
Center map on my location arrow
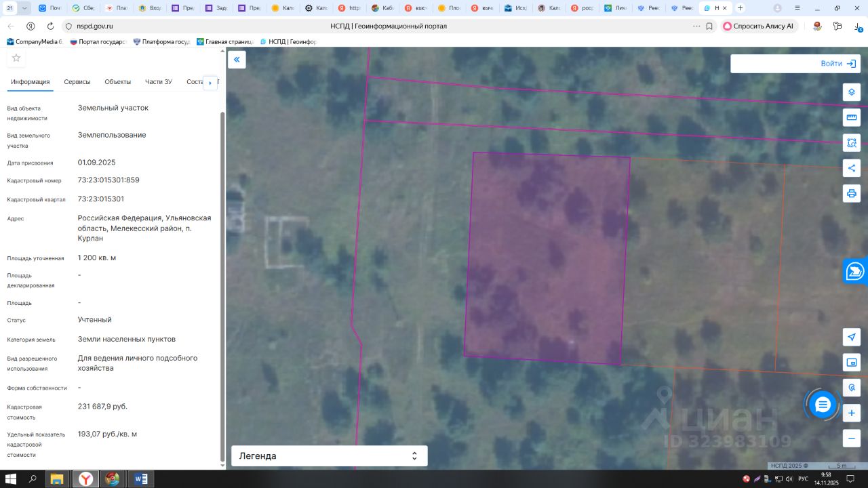click(852, 338)
